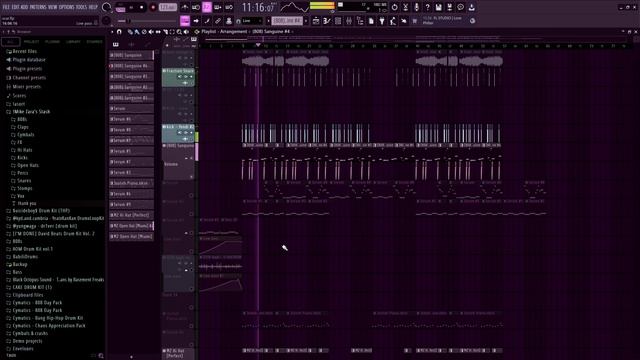
Task: Open the help question mark icon
Action: pos(427,7)
